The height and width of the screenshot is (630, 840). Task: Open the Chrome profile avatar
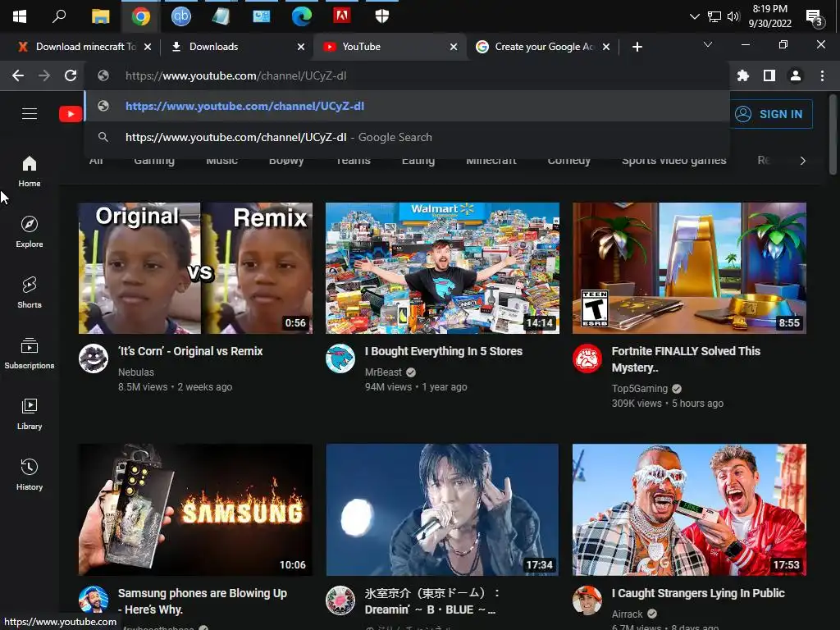pyautogui.click(x=796, y=75)
